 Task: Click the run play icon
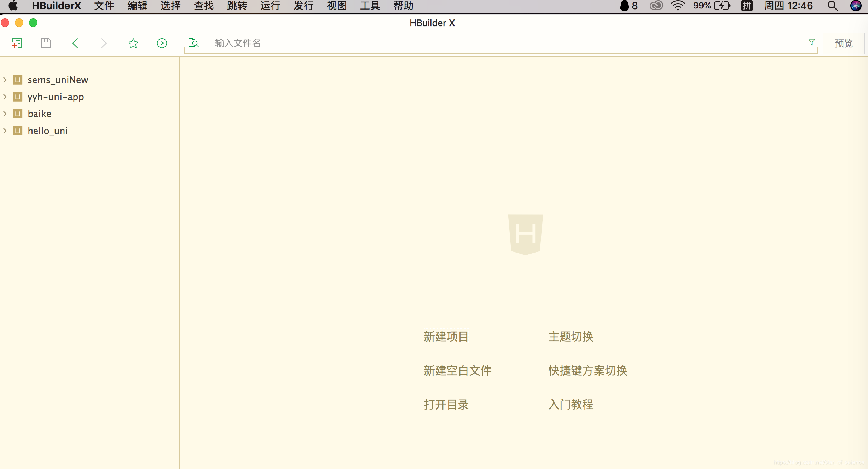[162, 43]
